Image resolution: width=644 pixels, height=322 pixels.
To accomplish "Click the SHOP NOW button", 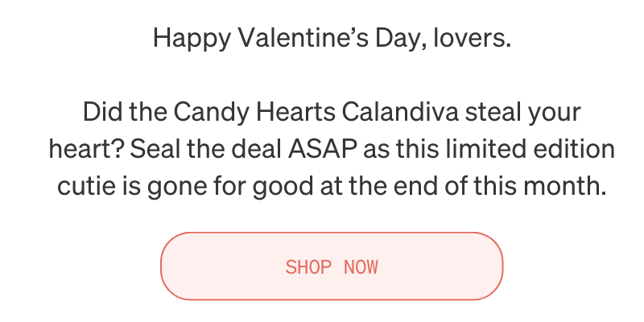I will point(332,266).
